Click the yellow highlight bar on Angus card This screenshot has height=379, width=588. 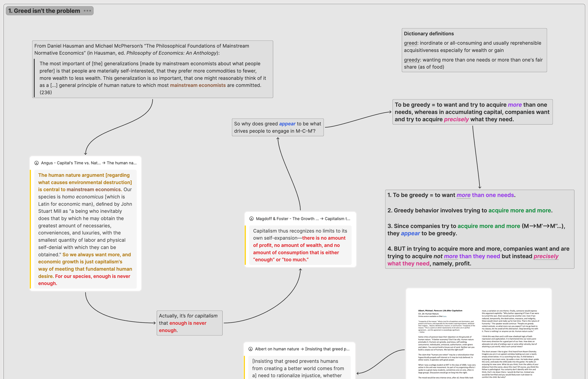(30, 229)
